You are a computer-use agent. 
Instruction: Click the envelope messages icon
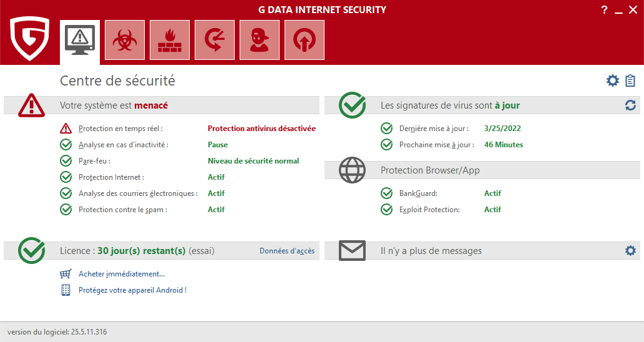352,250
